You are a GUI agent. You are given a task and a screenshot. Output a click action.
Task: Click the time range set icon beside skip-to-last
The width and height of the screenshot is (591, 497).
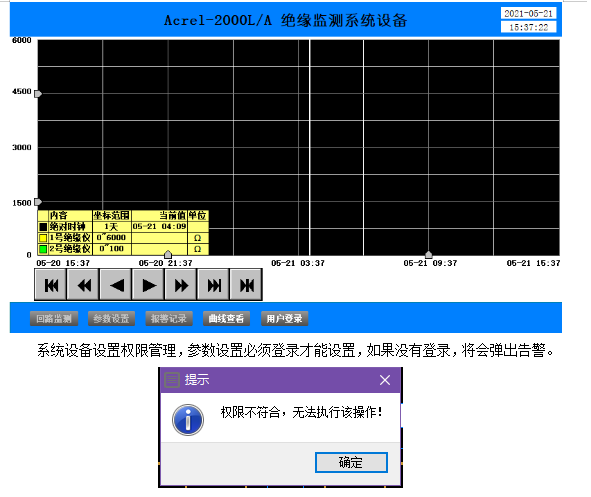tap(246, 285)
